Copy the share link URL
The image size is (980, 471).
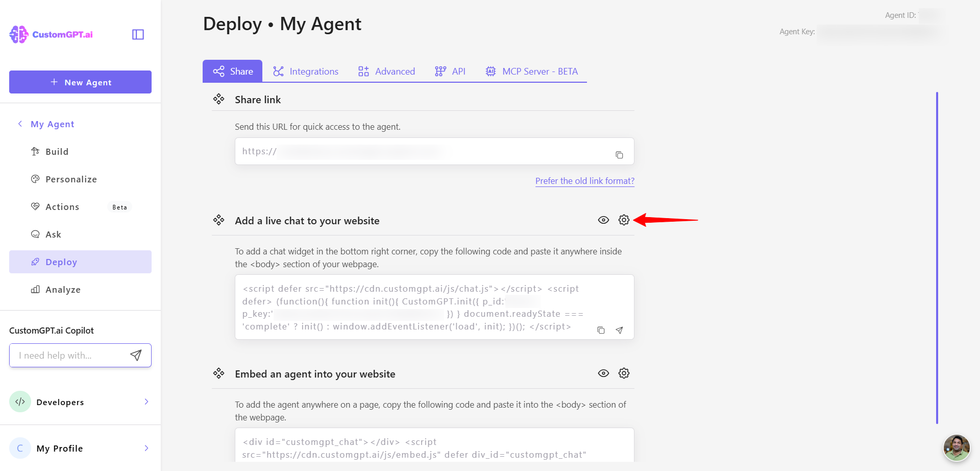pos(619,155)
